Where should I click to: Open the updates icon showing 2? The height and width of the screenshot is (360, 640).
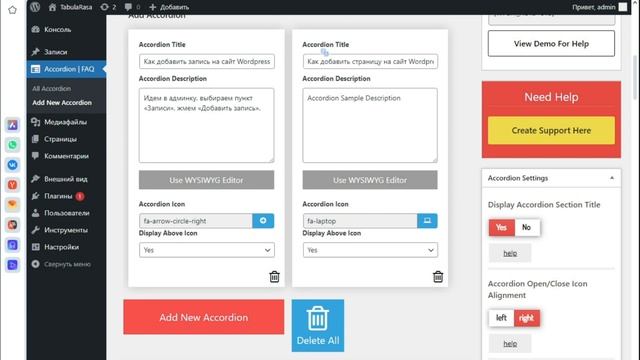coord(108,7)
